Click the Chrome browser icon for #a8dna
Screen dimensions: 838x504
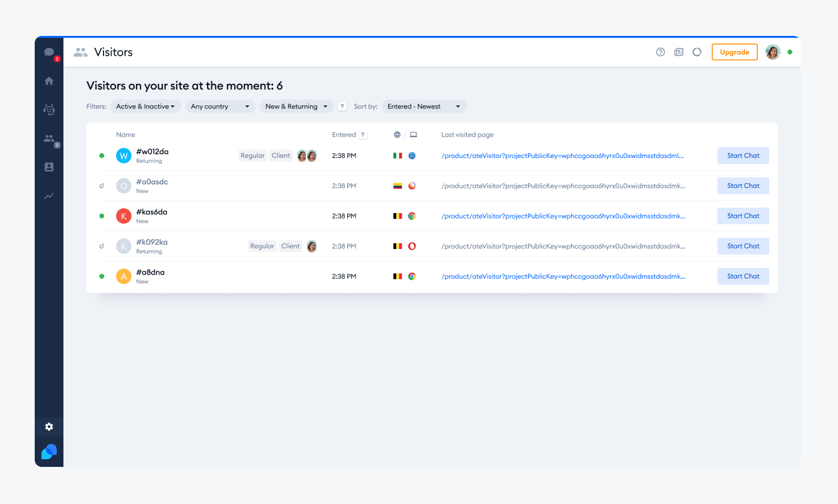(412, 277)
